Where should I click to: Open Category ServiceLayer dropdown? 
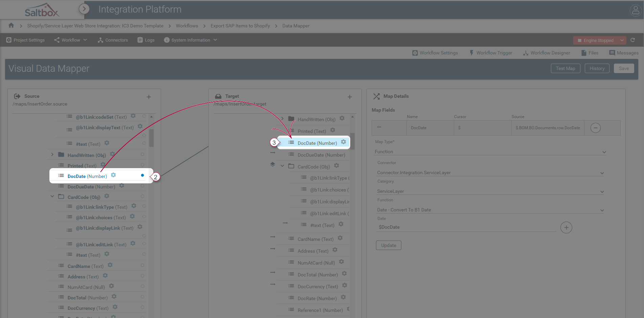[x=490, y=191]
